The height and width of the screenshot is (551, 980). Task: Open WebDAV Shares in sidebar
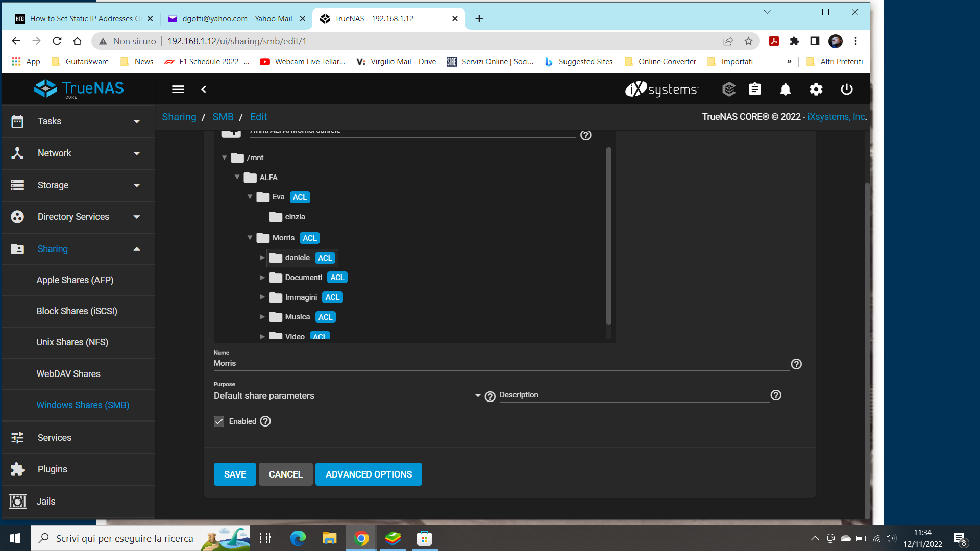(x=68, y=374)
